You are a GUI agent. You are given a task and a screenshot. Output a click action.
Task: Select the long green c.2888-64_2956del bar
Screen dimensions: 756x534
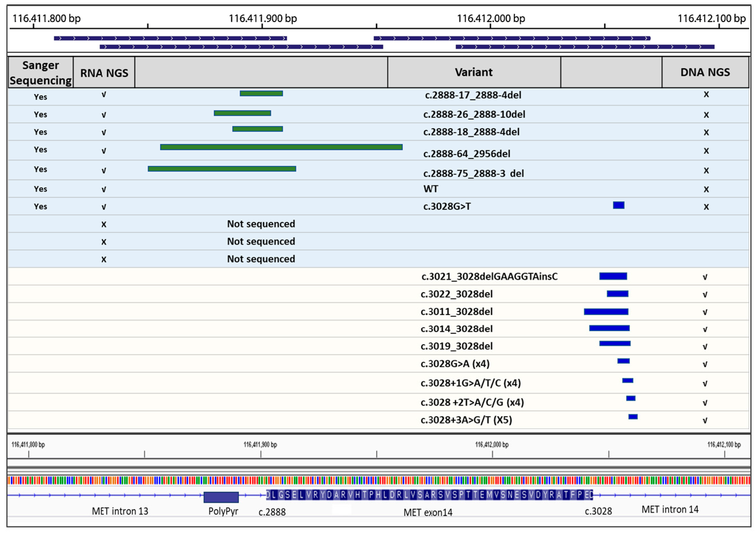pyautogui.click(x=281, y=147)
